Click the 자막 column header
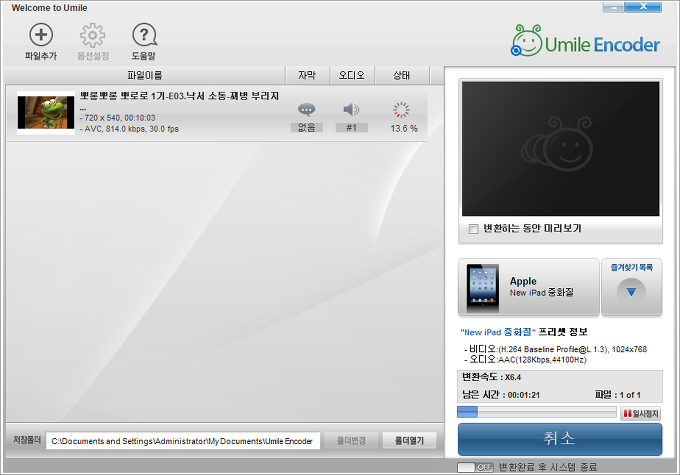Screen dimensions: 680x475 tap(307, 75)
